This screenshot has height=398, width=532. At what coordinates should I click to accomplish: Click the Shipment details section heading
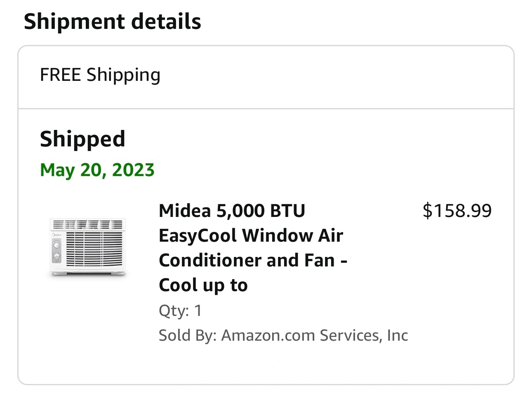pos(113,21)
